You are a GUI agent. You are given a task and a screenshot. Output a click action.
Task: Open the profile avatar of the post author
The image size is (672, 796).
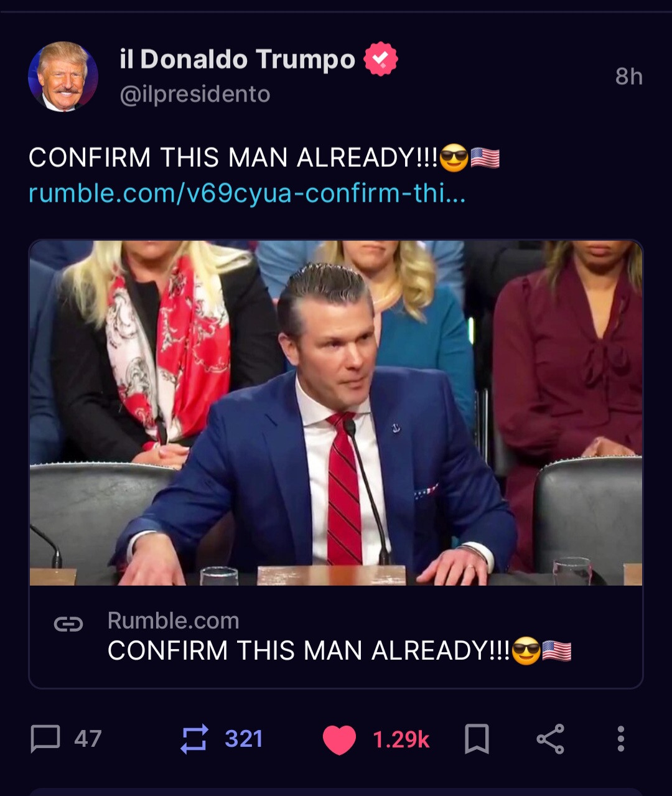(x=63, y=77)
